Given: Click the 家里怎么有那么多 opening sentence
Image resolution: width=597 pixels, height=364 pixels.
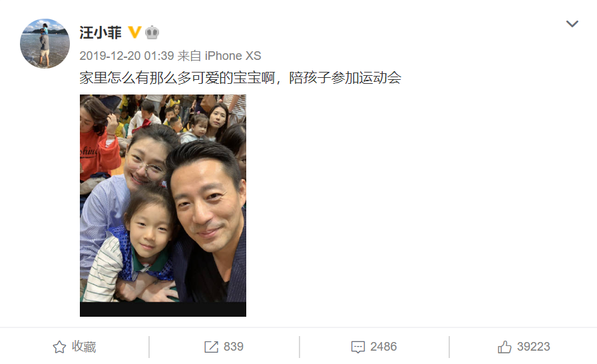Looking at the screenshot, I should point(178,78).
